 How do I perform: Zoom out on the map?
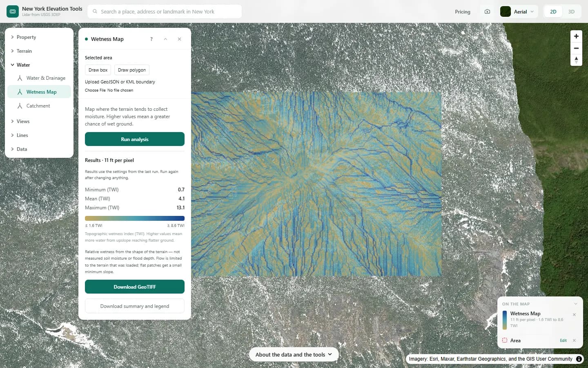pyautogui.click(x=576, y=48)
